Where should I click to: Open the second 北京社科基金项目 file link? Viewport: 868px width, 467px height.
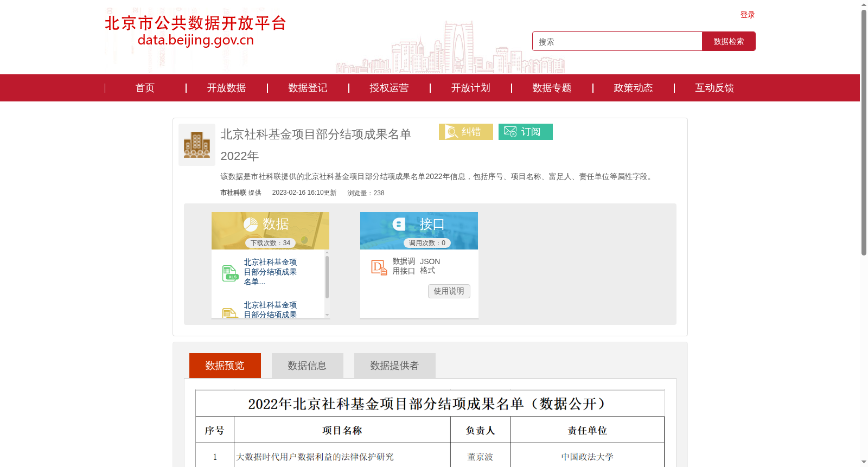[270, 310]
